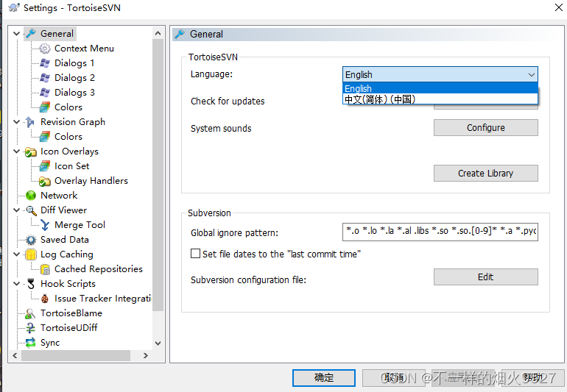Click the Colors icon under General
The image size is (567, 392).
pyautogui.click(x=45, y=107)
